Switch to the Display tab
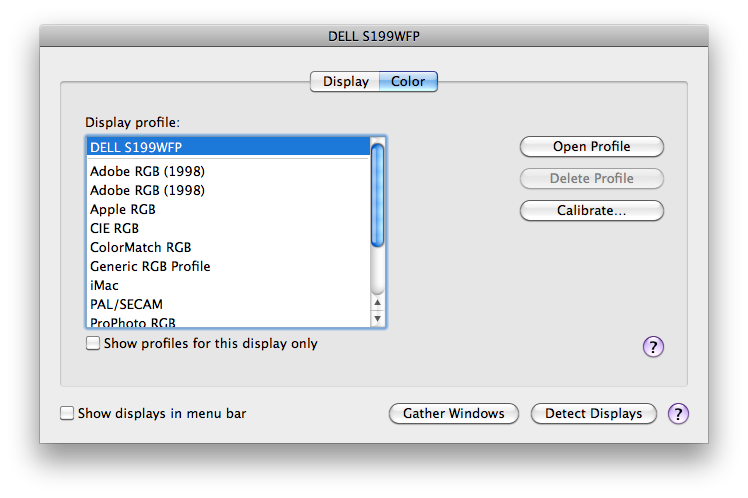748x498 pixels. click(x=345, y=82)
